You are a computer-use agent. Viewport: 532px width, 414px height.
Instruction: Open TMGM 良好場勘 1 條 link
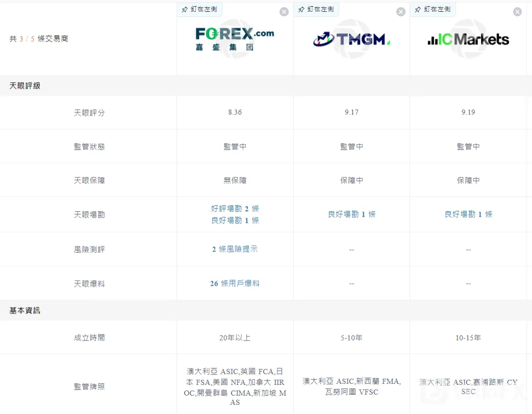[x=351, y=214]
